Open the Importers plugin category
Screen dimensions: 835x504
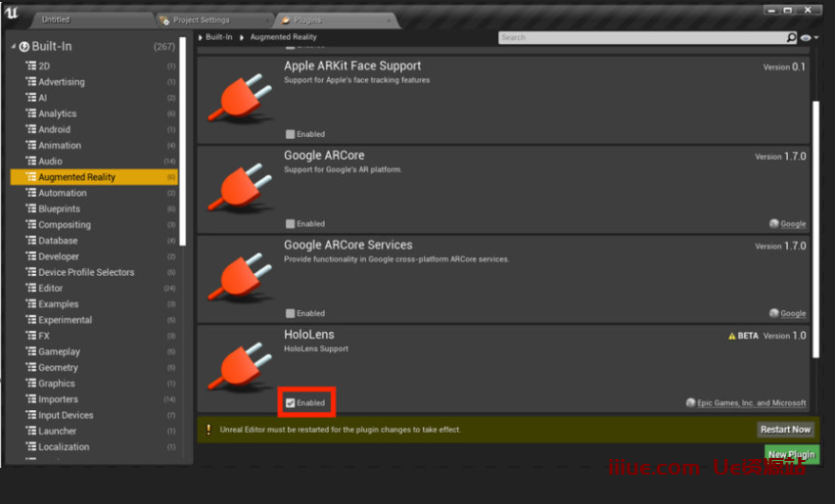[58, 399]
